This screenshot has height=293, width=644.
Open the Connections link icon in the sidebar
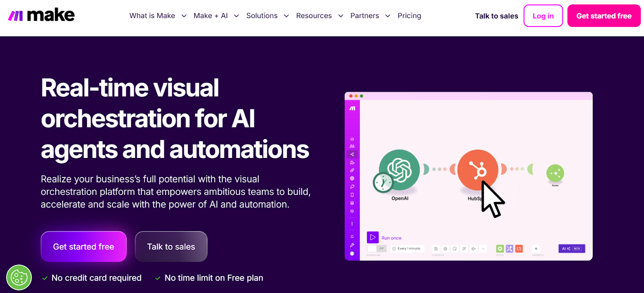pos(352,170)
